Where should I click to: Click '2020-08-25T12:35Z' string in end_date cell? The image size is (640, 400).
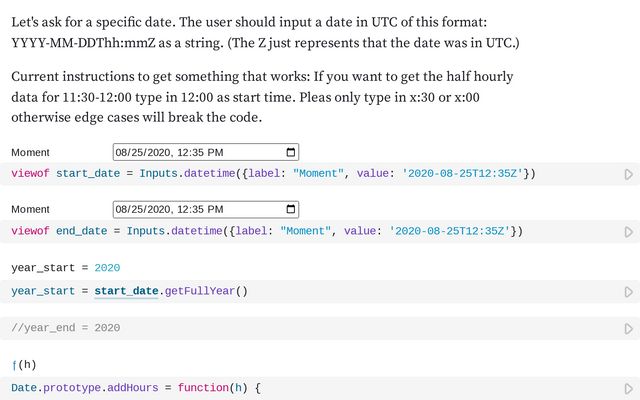[x=449, y=231]
